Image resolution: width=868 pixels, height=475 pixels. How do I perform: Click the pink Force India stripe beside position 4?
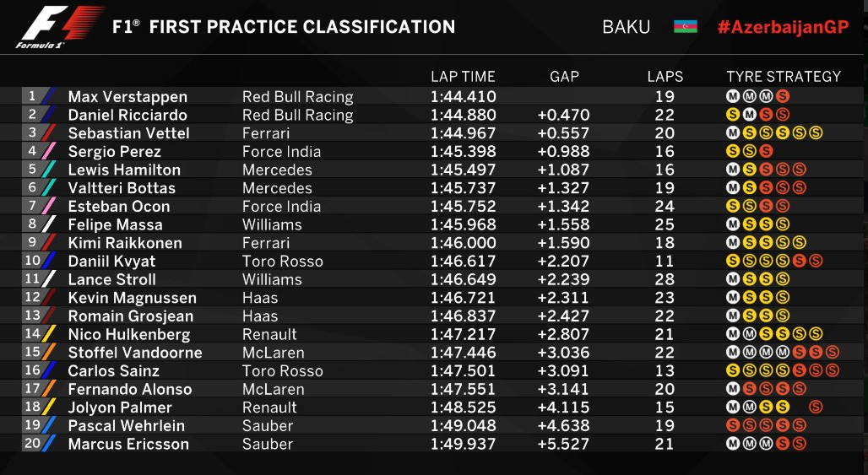click(49, 151)
